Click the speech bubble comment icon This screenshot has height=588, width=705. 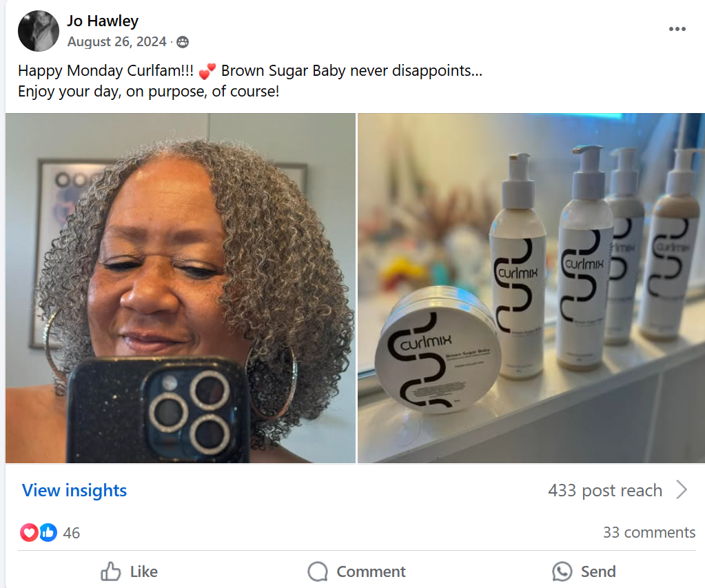[x=318, y=571]
